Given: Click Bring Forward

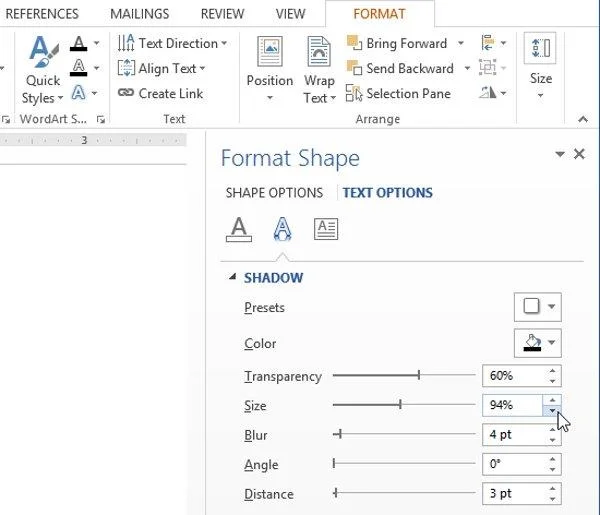Looking at the screenshot, I should (x=397, y=43).
